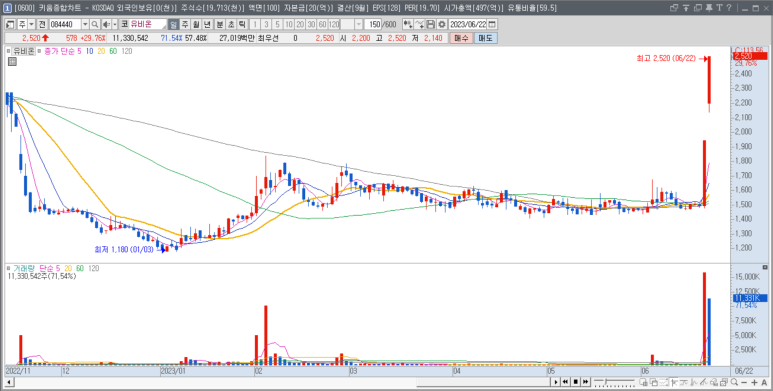Click the save chart floppy disk icon
This screenshot has width=773, height=391.
coord(430,24)
